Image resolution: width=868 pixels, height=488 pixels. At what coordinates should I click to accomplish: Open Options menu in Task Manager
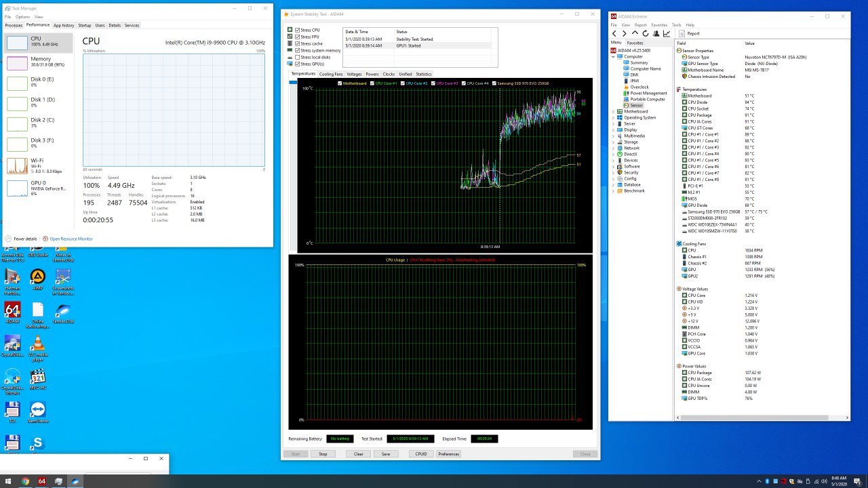point(23,16)
